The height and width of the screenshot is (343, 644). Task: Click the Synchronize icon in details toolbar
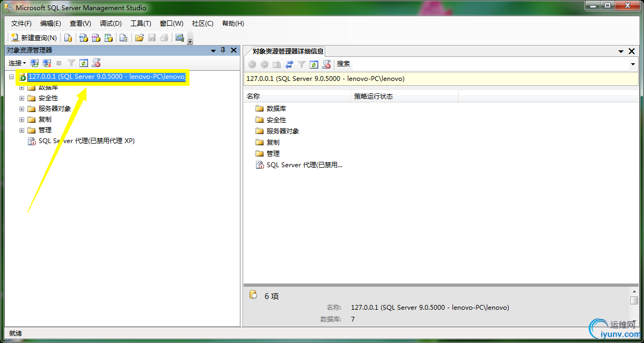289,64
